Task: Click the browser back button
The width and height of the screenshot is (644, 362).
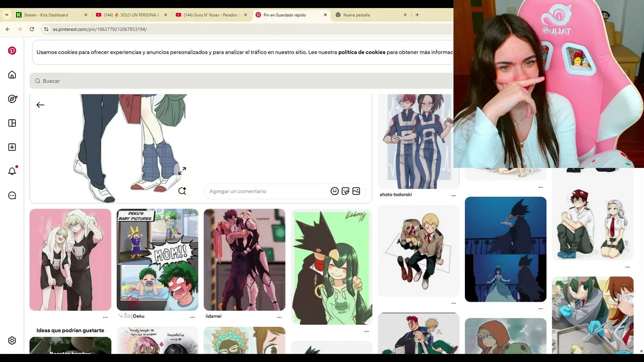Action: click(x=8, y=29)
